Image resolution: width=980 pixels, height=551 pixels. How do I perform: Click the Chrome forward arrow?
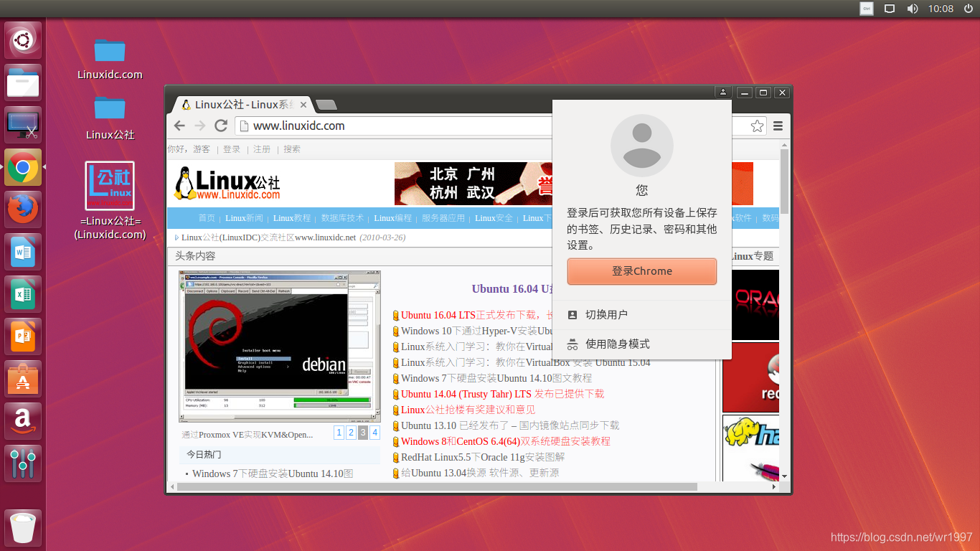tap(200, 126)
